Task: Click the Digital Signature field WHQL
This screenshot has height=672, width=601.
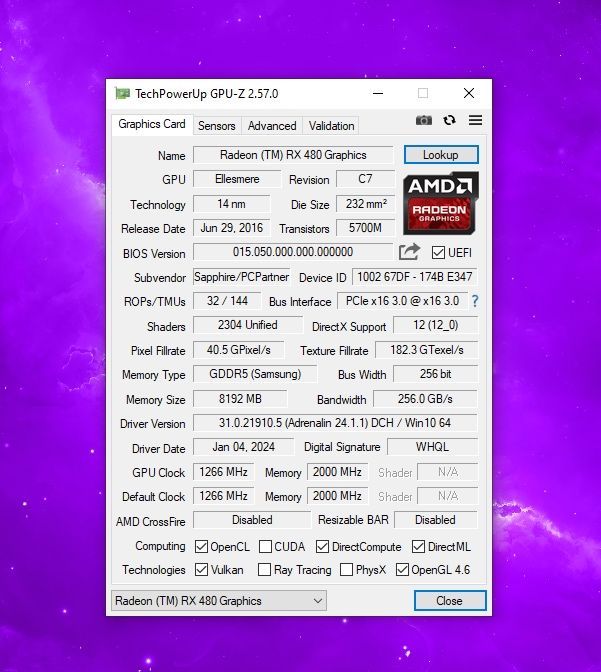Action: tap(433, 447)
